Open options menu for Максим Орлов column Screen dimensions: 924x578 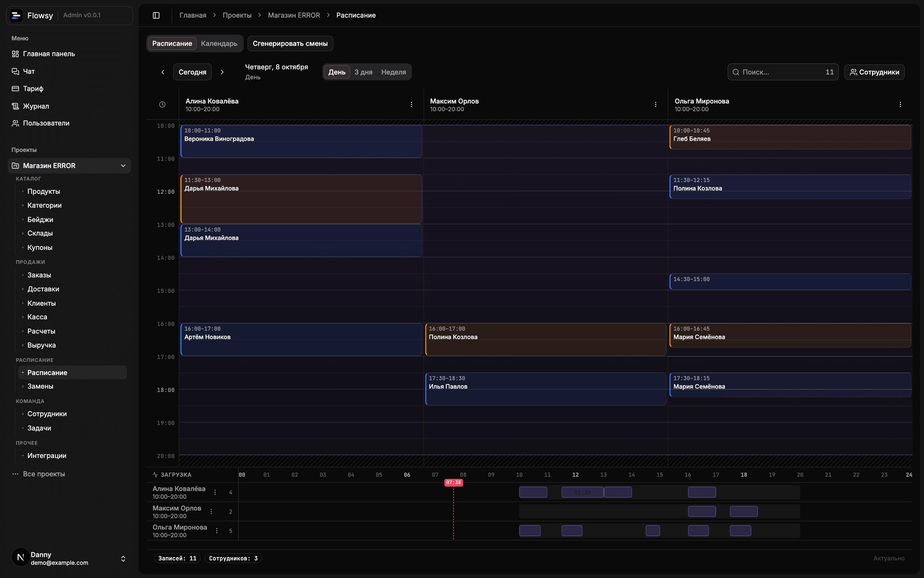pos(656,104)
